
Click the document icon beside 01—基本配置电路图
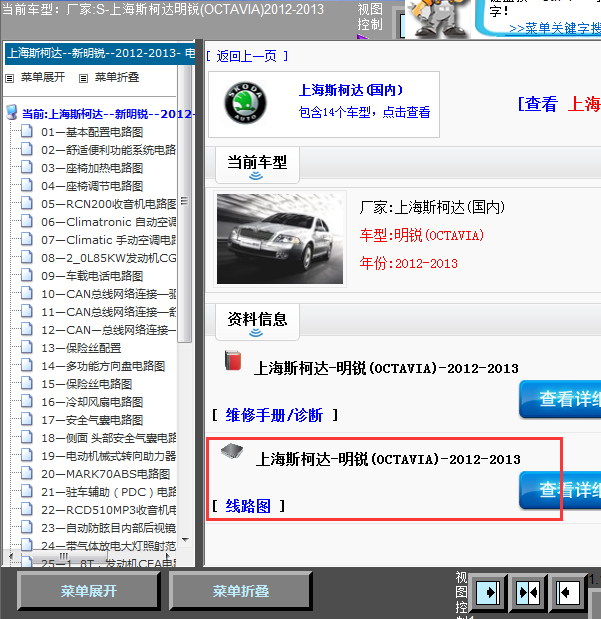point(27,130)
